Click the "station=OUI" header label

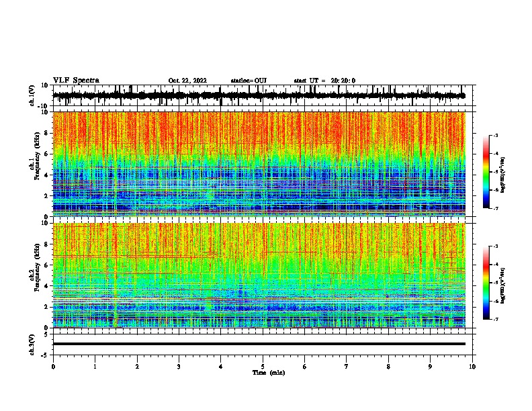(x=249, y=81)
